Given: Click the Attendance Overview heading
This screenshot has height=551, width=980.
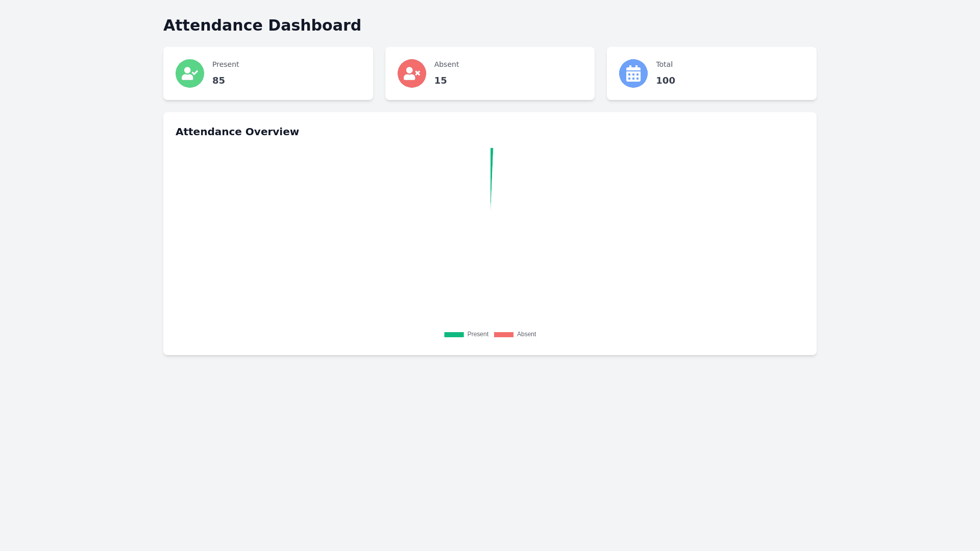Looking at the screenshot, I should point(237,132).
